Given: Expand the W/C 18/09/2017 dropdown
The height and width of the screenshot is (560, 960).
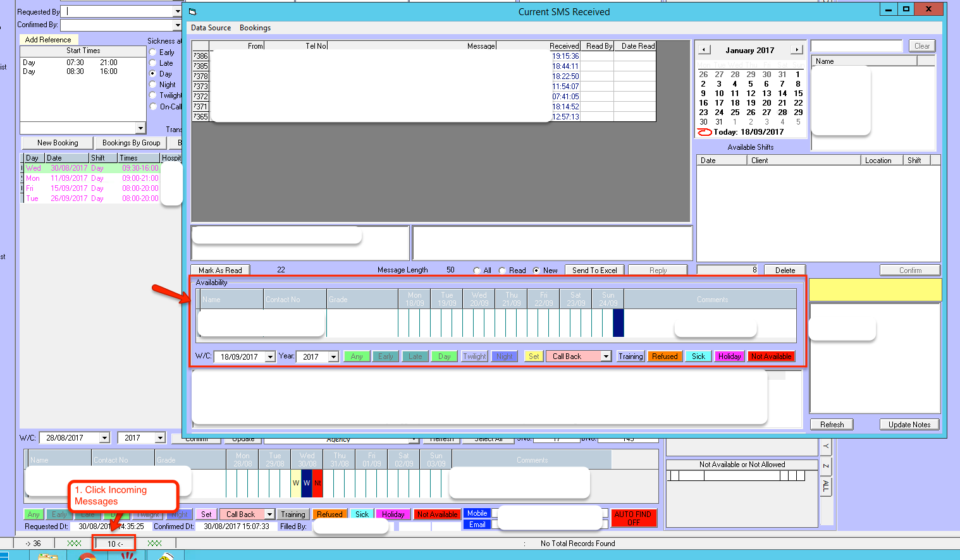Looking at the screenshot, I should pos(270,357).
